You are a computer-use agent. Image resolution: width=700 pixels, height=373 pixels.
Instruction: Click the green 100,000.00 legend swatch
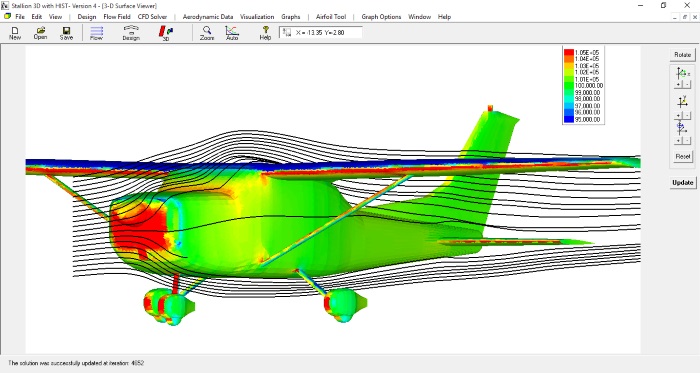[x=569, y=86]
